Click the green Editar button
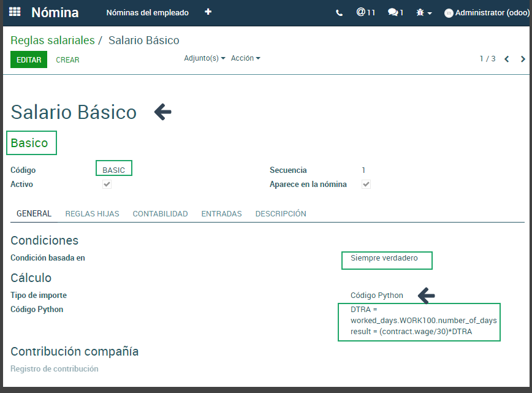532x393 pixels. click(29, 59)
